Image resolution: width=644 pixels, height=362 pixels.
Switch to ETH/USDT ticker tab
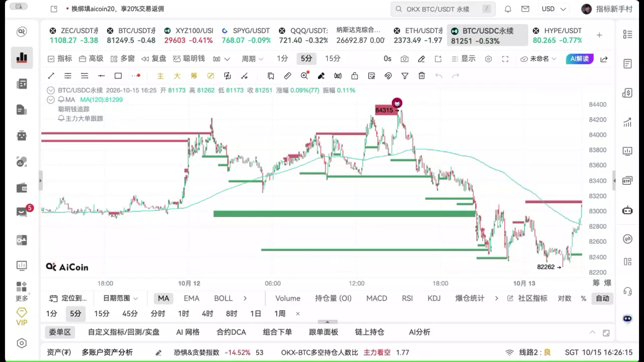pos(418,35)
